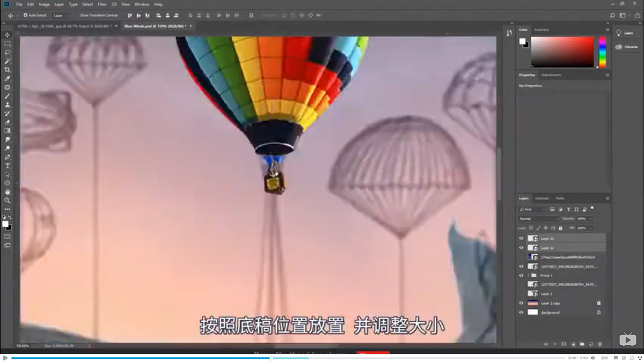Activate the Zoom tool

(x=8, y=201)
